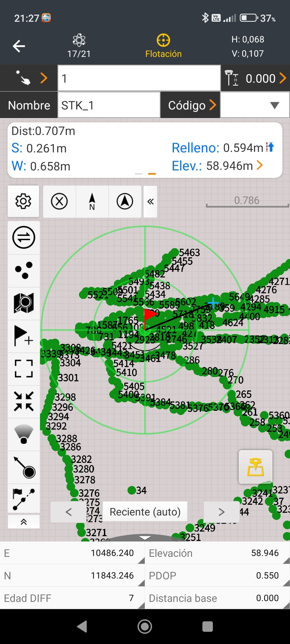The width and height of the screenshot is (290, 644).
Task: Open the map search magnifier icon
Action: (x=24, y=303)
